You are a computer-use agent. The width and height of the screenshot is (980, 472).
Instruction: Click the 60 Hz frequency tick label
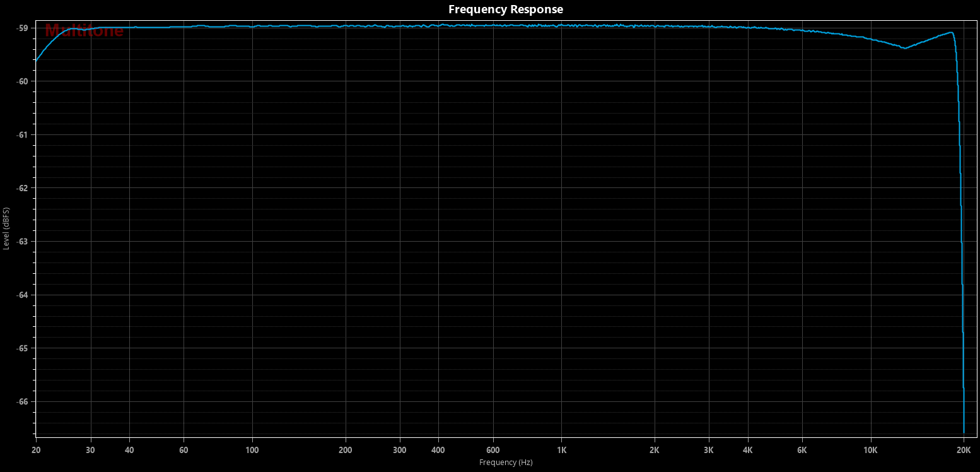(184, 450)
